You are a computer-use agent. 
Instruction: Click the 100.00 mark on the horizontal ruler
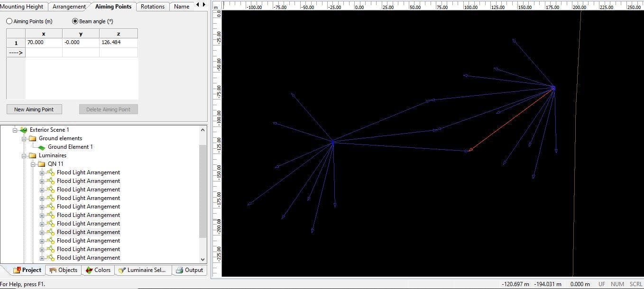(x=471, y=7)
